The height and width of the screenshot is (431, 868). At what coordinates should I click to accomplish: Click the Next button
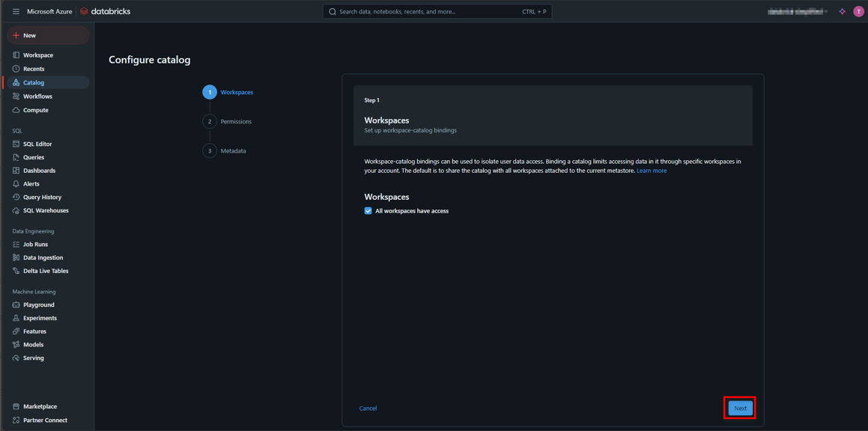coord(740,408)
